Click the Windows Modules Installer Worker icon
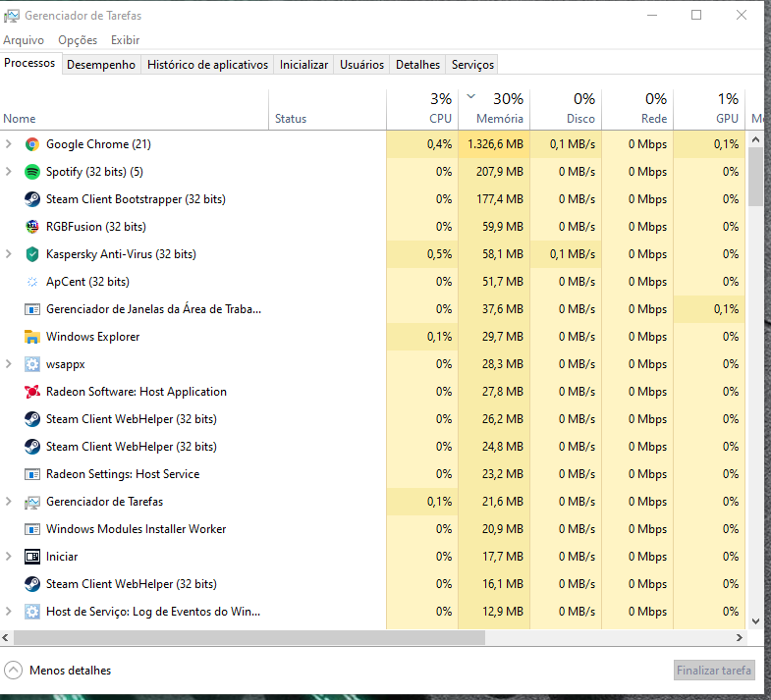Viewport: 771px width, 700px height. click(32, 529)
